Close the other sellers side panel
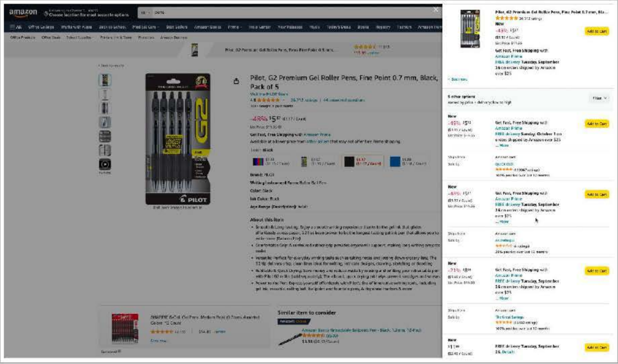 (x=436, y=9)
